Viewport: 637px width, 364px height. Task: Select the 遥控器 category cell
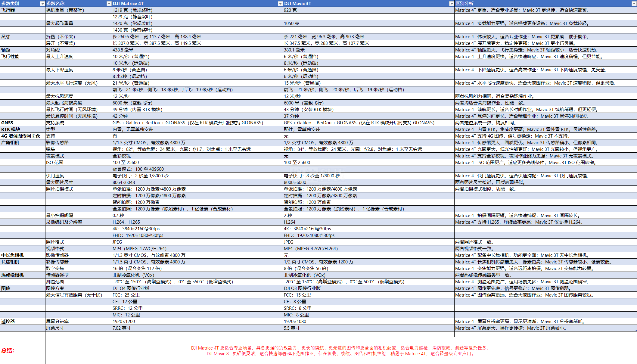(x=23, y=322)
